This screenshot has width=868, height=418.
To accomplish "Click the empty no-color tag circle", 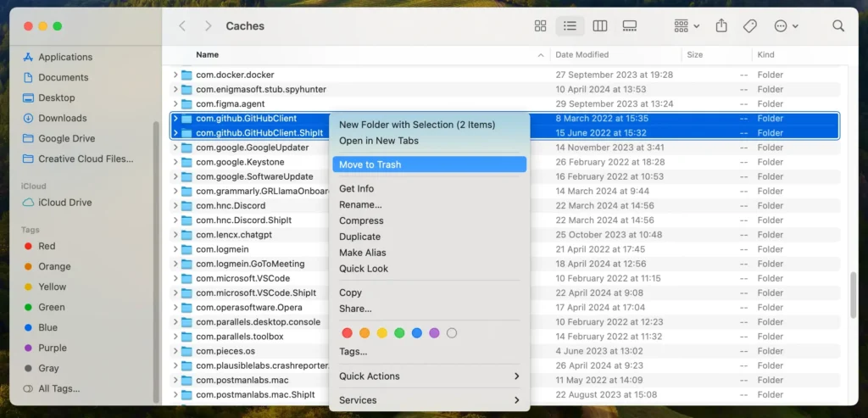I will pyautogui.click(x=452, y=333).
